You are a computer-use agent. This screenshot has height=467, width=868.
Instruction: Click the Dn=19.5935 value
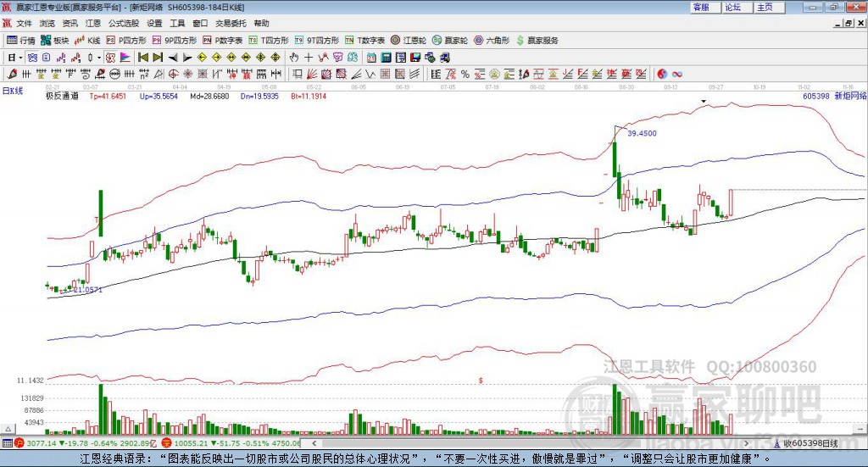[x=259, y=96]
